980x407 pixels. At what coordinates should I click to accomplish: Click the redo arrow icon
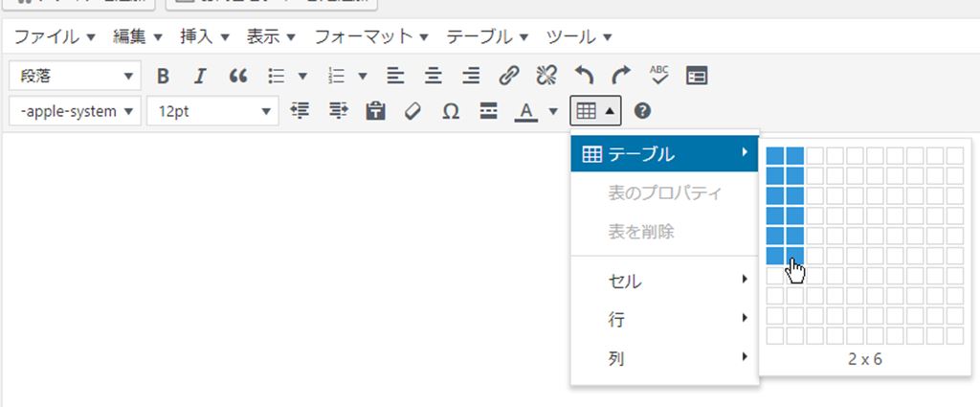pos(621,76)
